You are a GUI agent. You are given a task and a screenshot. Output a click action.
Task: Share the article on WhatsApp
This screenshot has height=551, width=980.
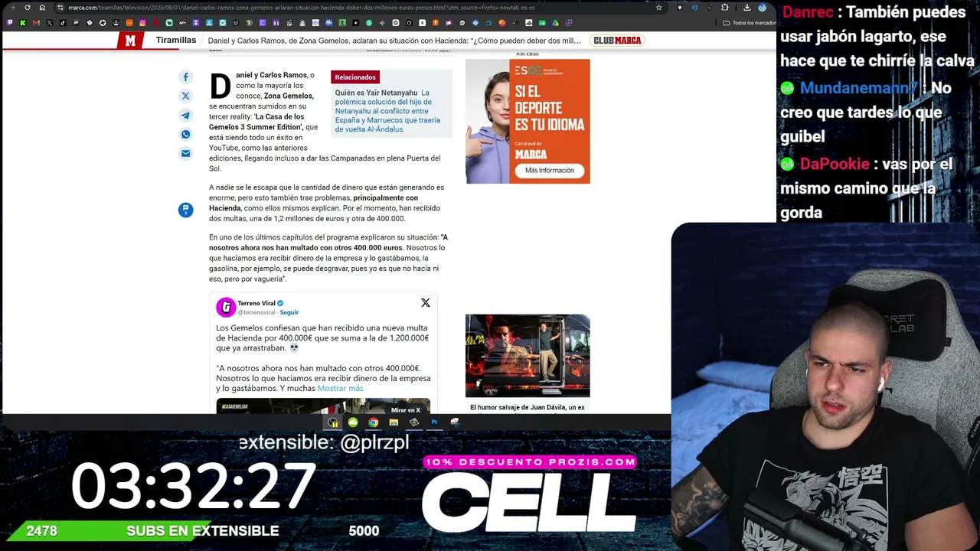[x=185, y=135]
